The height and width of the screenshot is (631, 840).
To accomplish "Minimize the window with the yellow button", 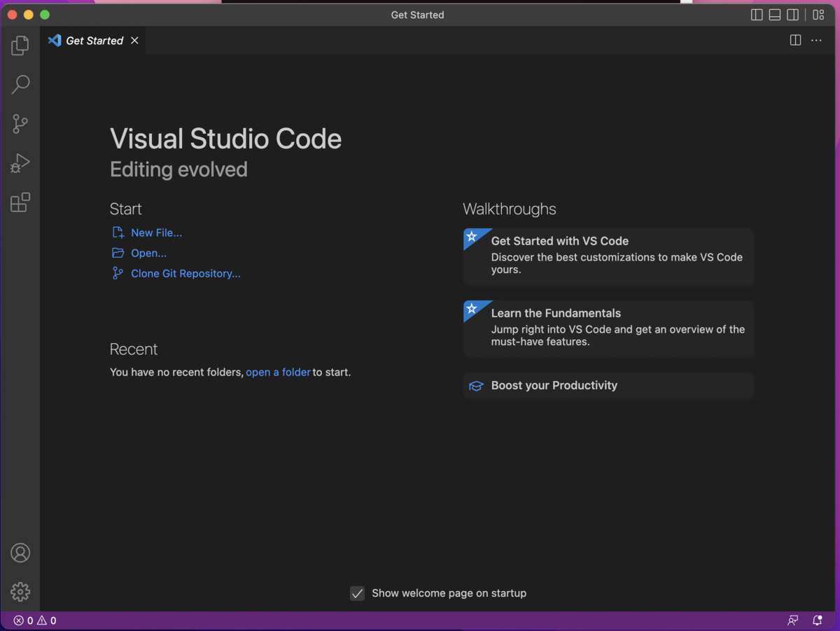I will pos(28,15).
